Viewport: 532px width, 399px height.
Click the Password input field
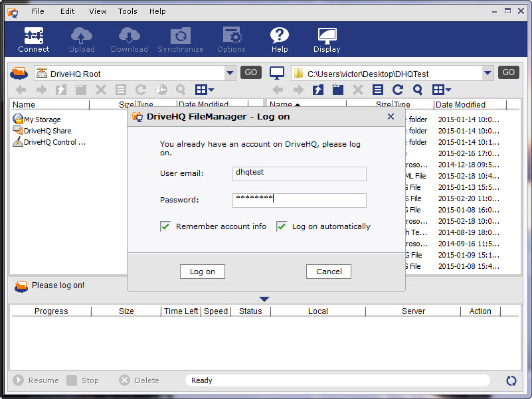pyautogui.click(x=300, y=200)
